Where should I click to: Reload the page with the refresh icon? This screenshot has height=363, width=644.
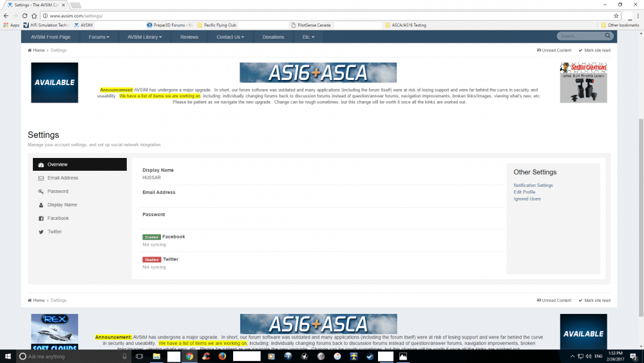[x=24, y=15]
